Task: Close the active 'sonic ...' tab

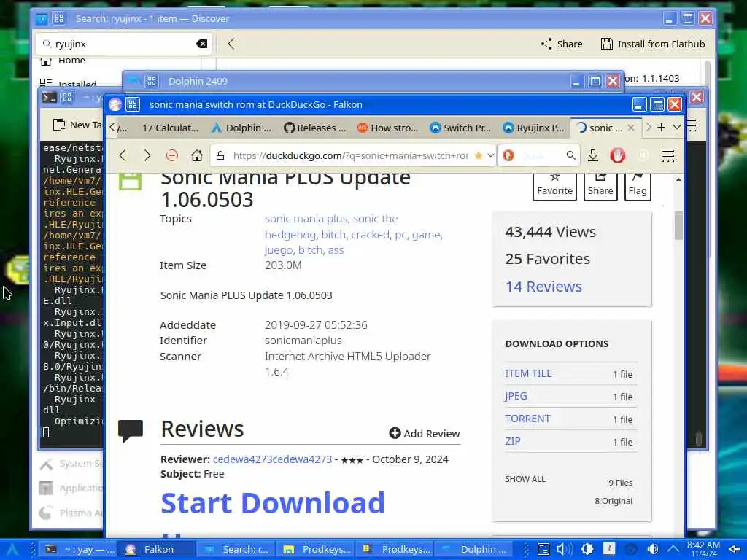Action: 631,128
